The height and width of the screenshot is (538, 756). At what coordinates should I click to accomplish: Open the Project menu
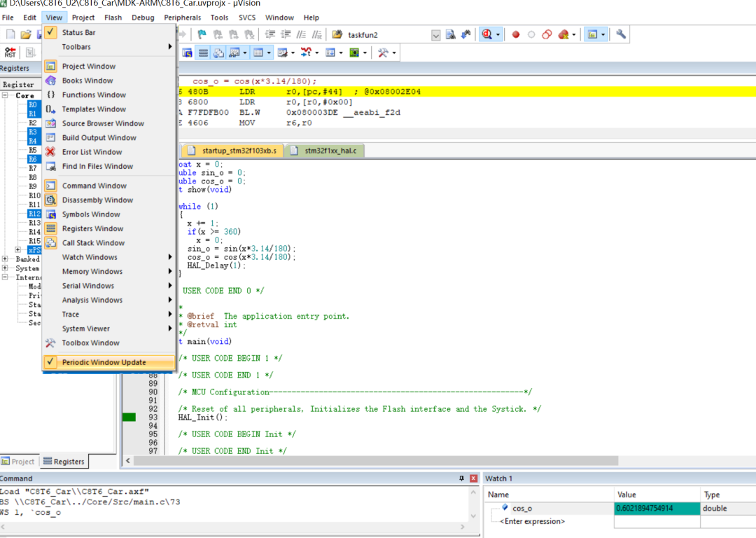coord(83,18)
